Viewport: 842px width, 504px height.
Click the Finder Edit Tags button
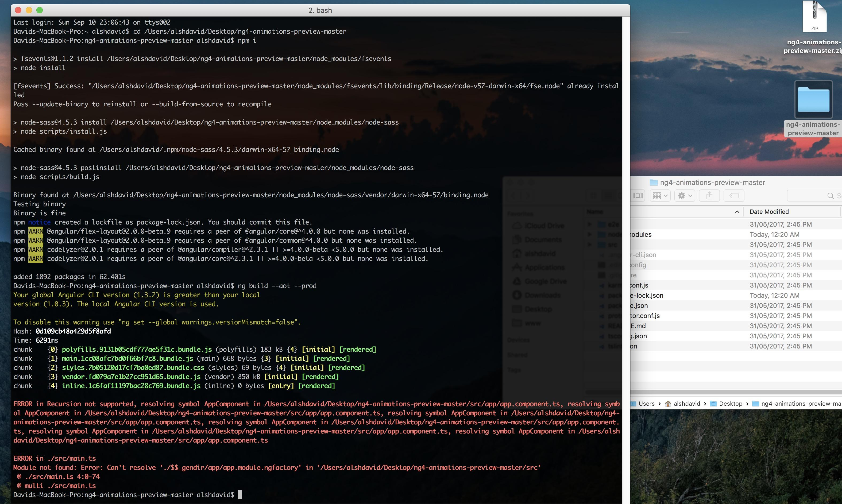tap(734, 196)
